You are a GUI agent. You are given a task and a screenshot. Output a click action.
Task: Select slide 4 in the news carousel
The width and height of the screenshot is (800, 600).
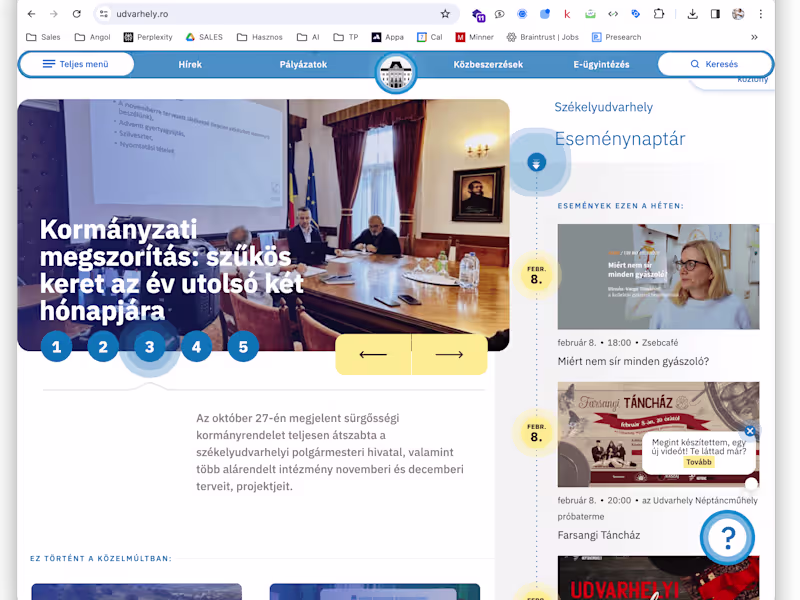pyautogui.click(x=196, y=347)
